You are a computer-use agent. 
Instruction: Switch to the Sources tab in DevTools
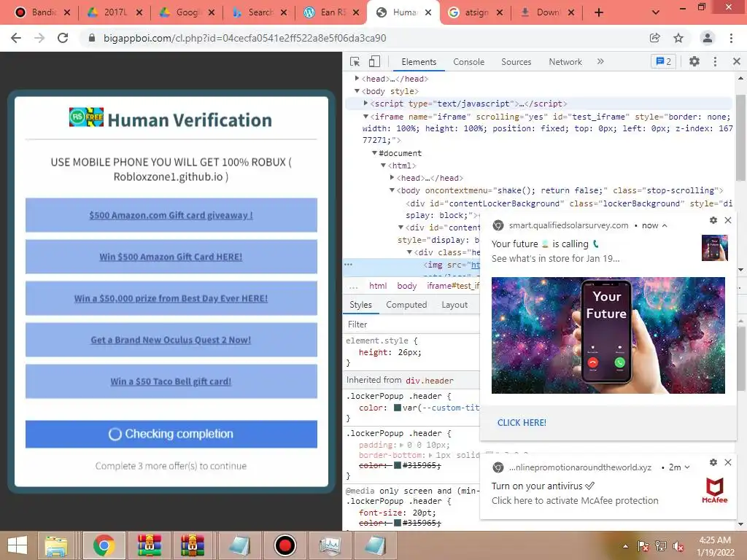516,62
